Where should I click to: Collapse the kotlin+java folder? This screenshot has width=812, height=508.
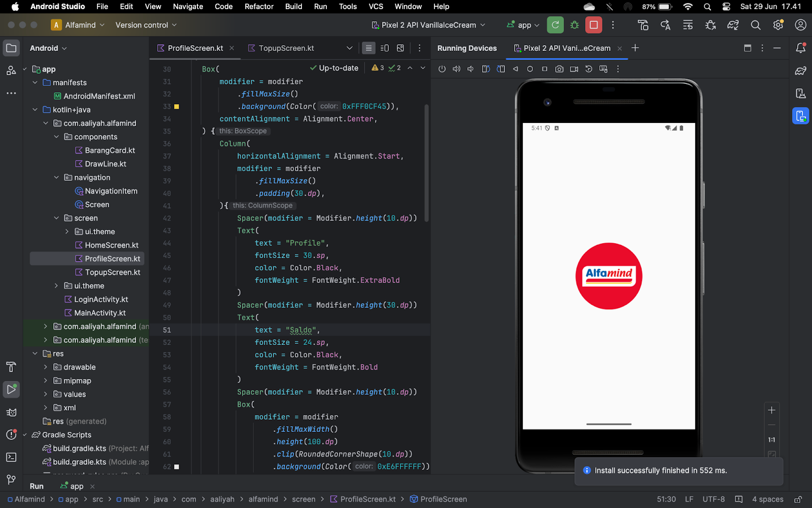click(x=35, y=110)
